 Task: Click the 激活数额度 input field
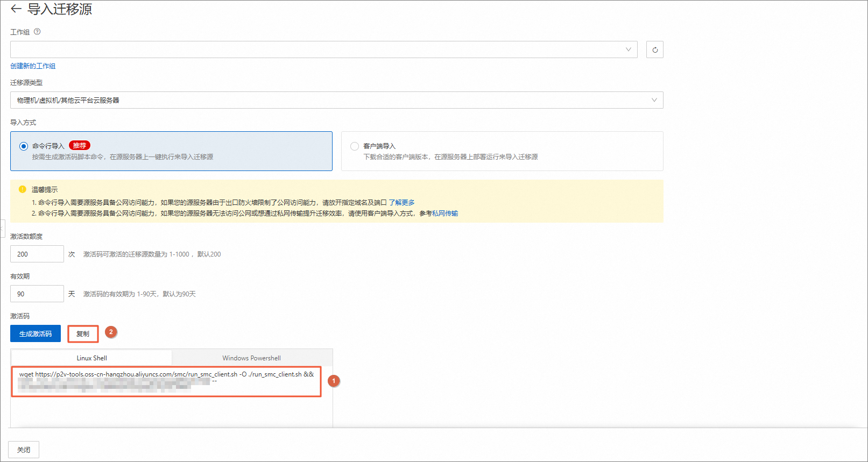37,254
